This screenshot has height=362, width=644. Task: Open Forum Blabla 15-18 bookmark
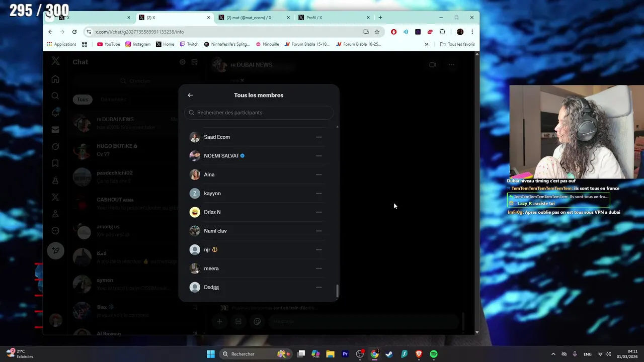click(307, 44)
